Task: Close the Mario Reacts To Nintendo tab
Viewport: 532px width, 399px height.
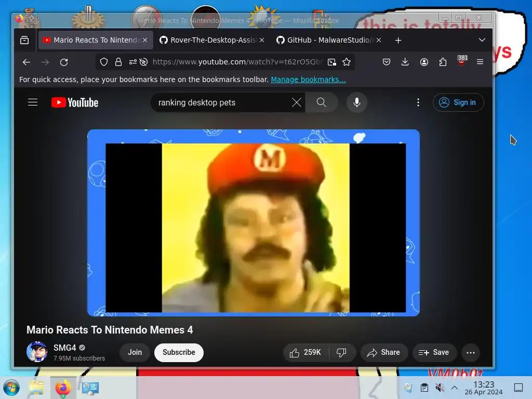Action: [x=145, y=40]
